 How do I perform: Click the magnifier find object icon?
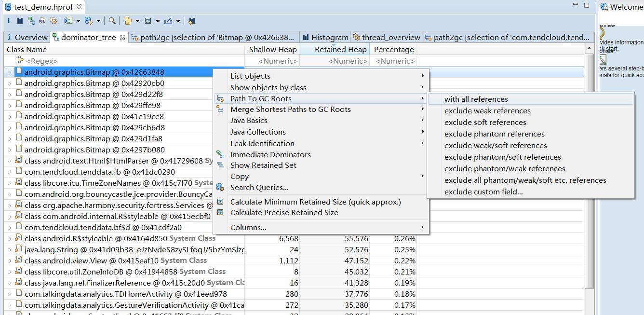[x=112, y=21]
